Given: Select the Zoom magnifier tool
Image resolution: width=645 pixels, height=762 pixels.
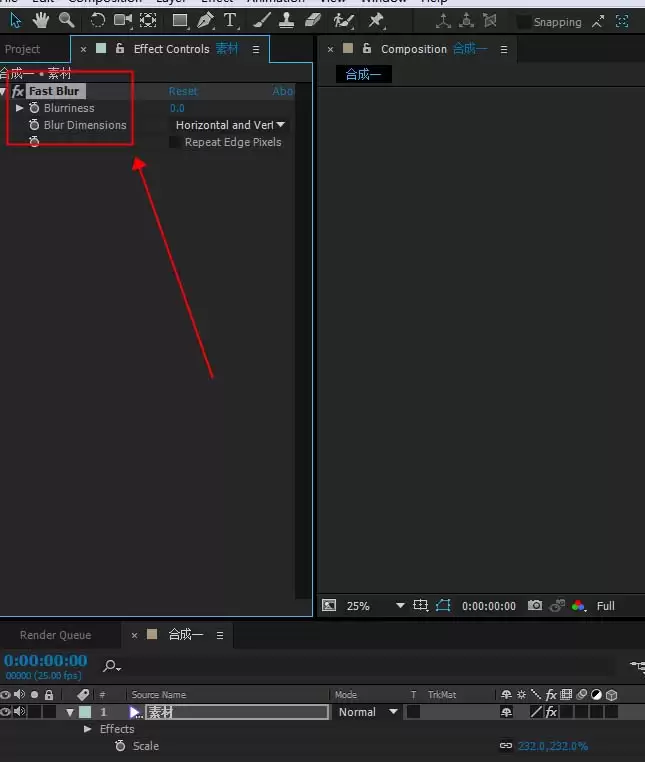Looking at the screenshot, I should pyautogui.click(x=66, y=20).
